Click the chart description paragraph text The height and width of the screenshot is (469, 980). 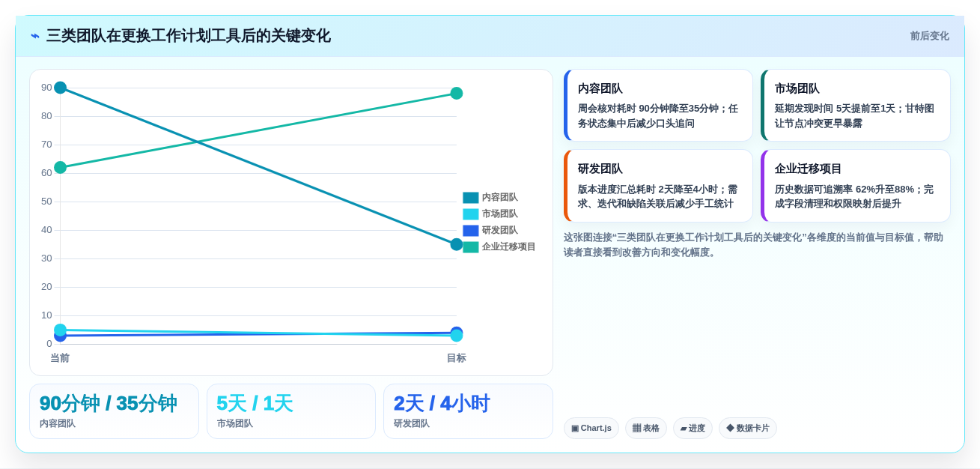[x=753, y=245]
